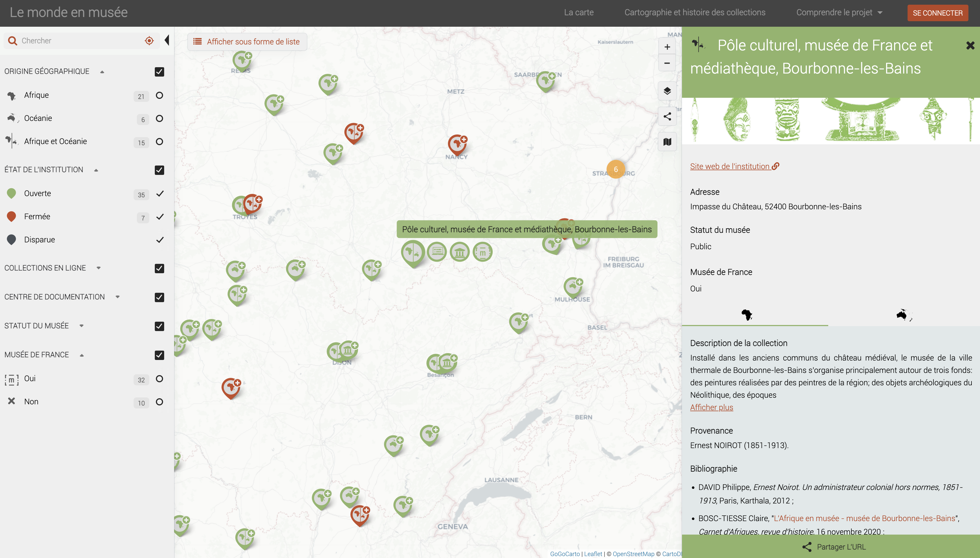Click the red marker near Troyes
The width and height of the screenshot is (980, 558).
252,204
